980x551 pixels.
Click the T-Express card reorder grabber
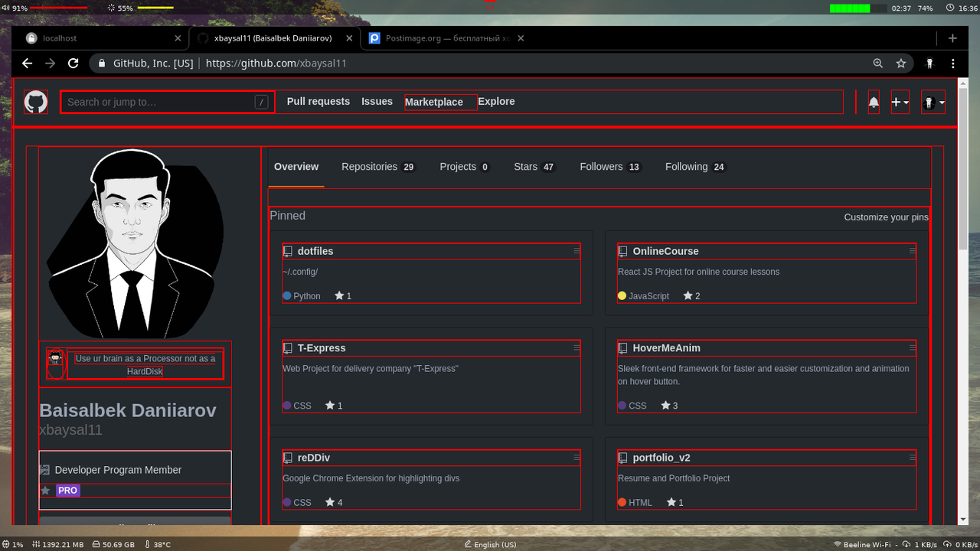tap(577, 348)
